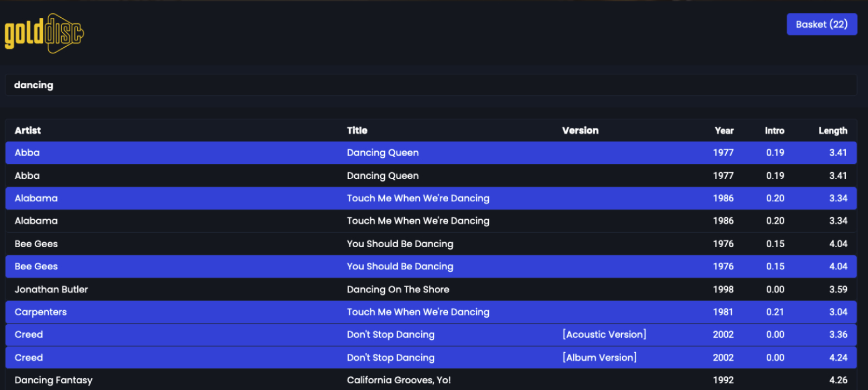Sort by the Artist column header
Viewport: 868px width, 390px height.
point(28,131)
